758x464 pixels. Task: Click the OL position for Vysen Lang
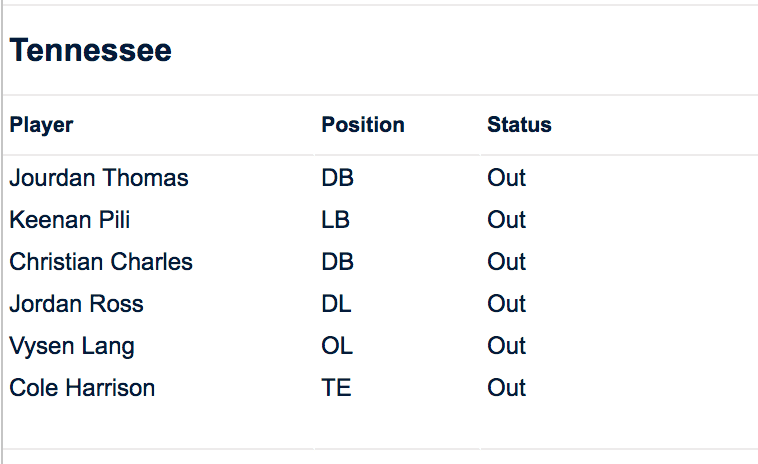pos(337,346)
